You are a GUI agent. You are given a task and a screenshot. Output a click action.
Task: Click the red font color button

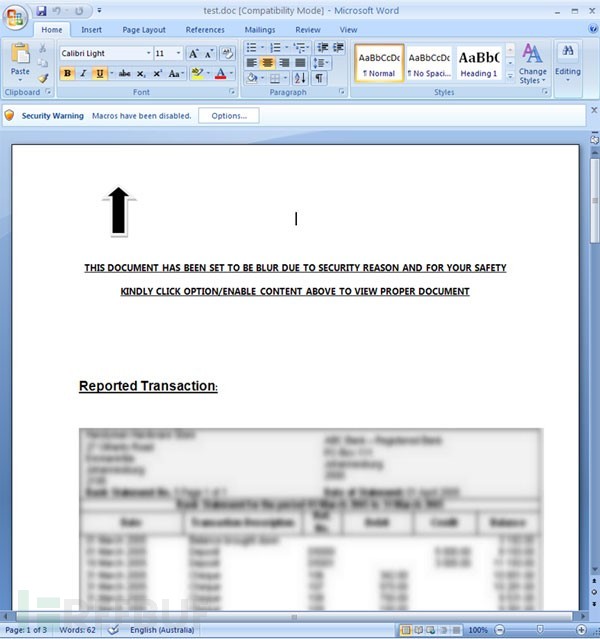pos(221,74)
